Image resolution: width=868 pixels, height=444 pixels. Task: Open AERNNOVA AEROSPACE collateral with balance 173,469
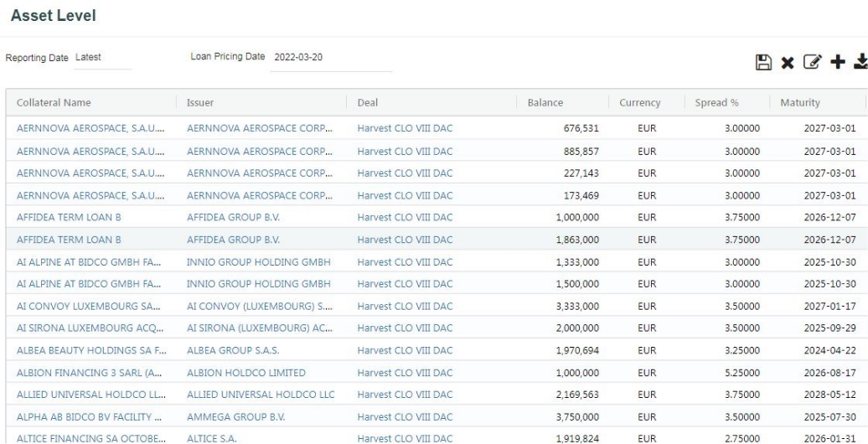[90, 195]
